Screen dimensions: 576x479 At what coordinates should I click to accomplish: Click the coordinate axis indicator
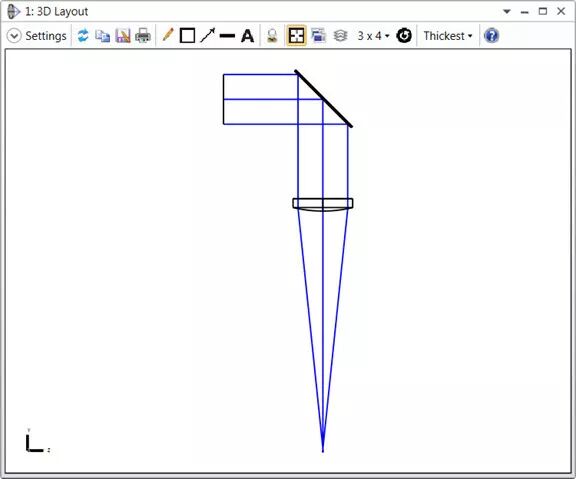38,441
